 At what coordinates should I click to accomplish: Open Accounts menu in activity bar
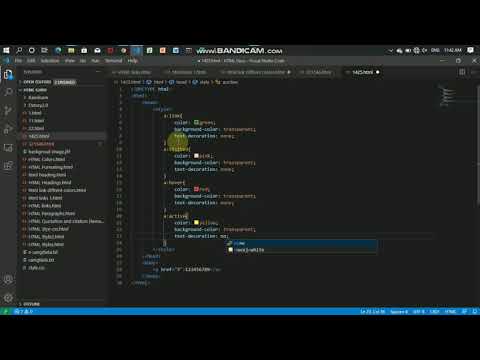pos(8,279)
